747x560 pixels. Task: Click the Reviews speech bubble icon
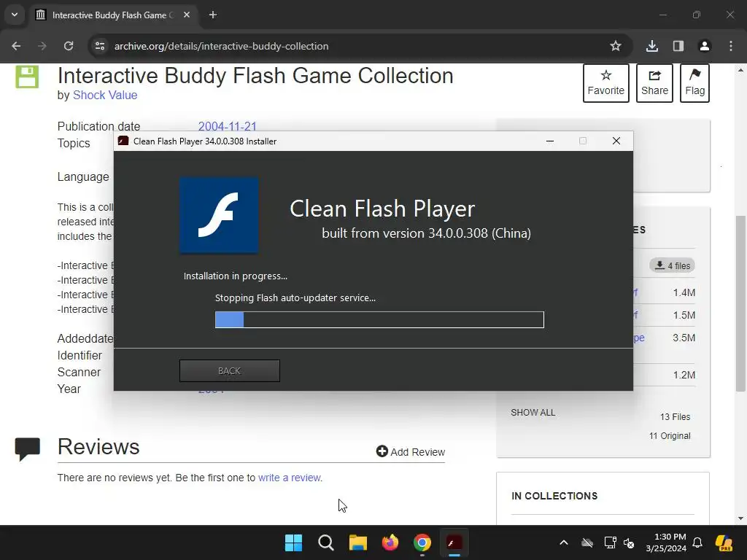coord(28,449)
